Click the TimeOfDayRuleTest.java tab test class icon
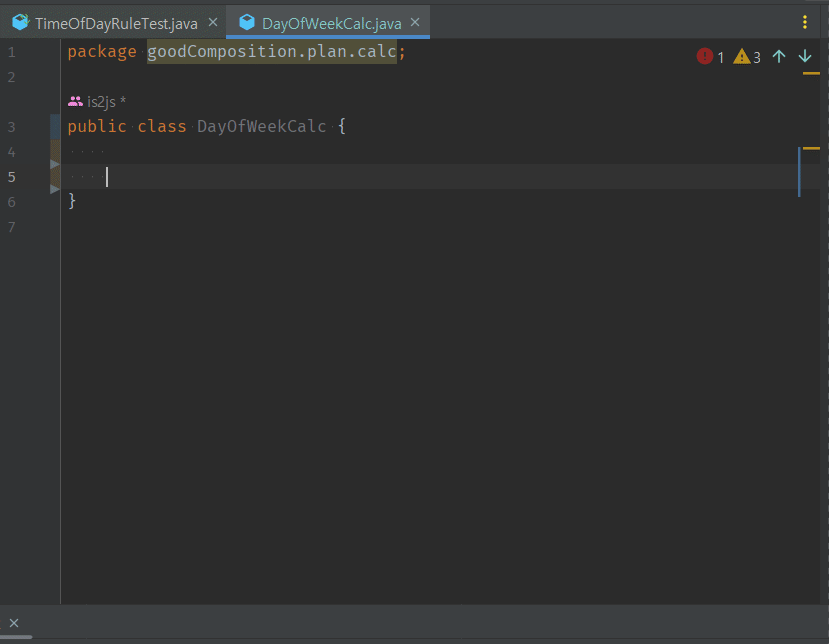The width and height of the screenshot is (829, 644). click(20, 22)
